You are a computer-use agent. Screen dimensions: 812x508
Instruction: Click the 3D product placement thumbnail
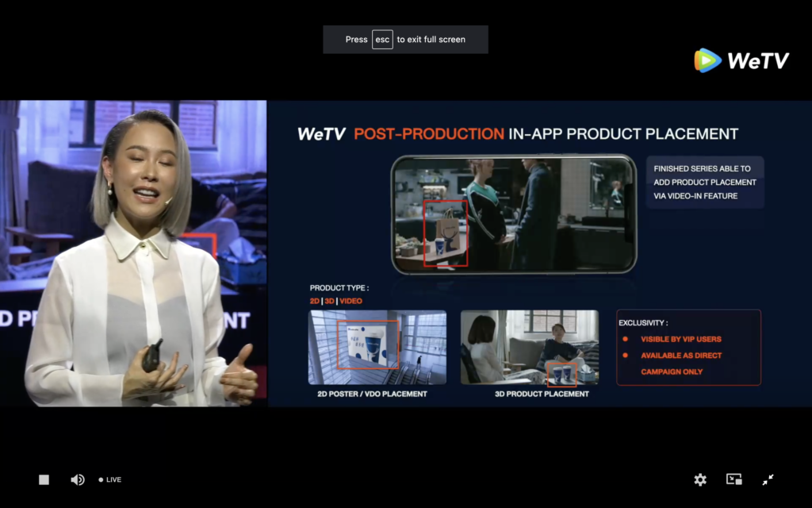pyautogui.click(x=529, y=347)
